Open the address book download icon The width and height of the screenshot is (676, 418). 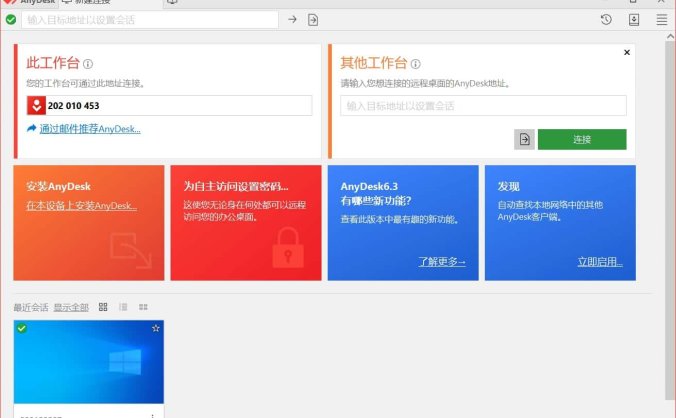(634, 20)
